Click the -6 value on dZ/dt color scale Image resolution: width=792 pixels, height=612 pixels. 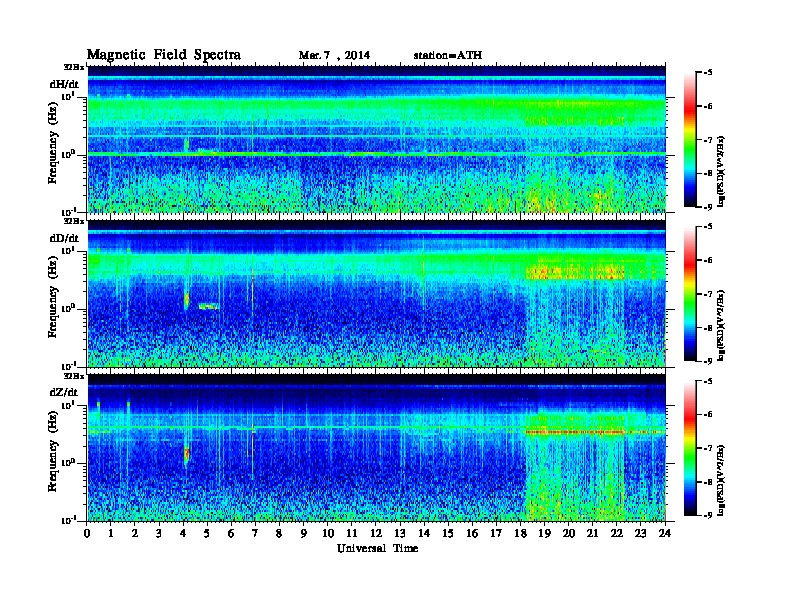pyautogui.click(x=708, y=414)
